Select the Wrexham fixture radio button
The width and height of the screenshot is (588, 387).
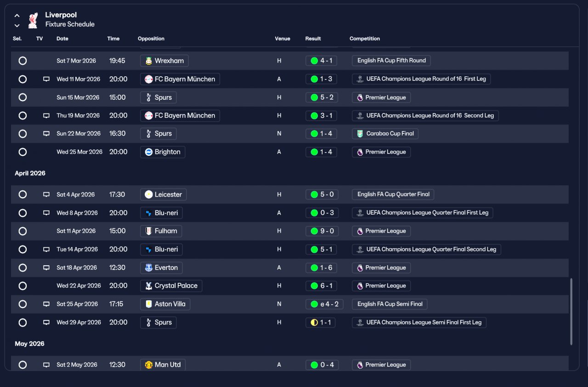pos(23,61)
